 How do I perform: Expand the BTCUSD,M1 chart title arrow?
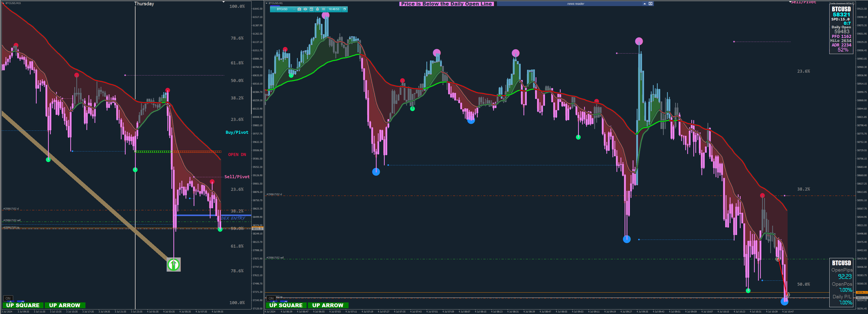[266, 3]
